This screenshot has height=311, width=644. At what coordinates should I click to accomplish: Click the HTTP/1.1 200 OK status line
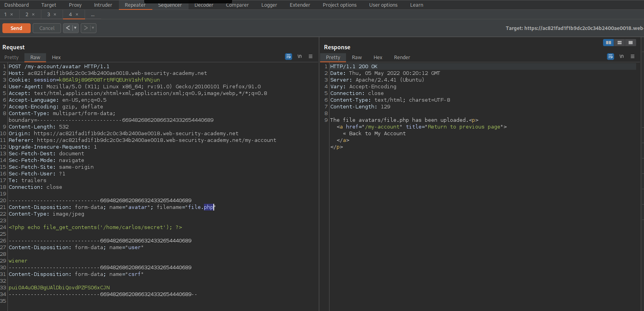tap(354, 67)
